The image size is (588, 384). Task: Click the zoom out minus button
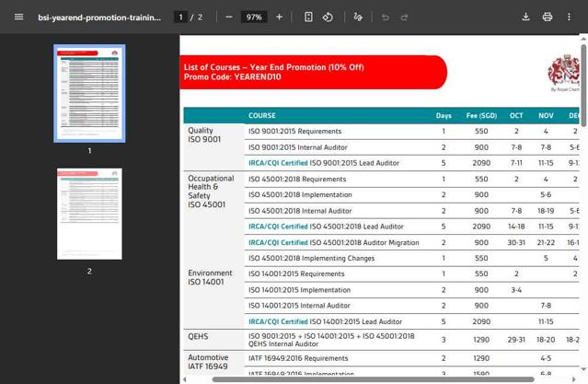229,17
